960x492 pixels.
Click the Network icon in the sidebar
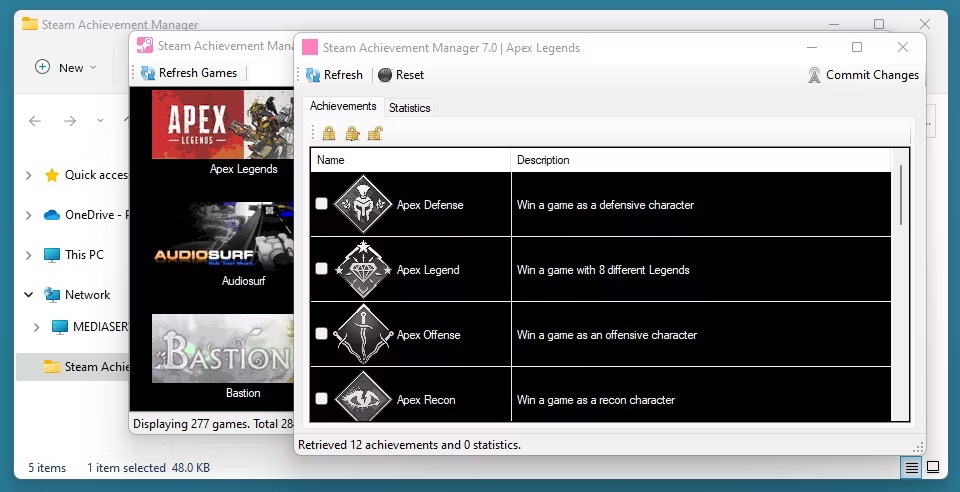click(x=52, y=294)
